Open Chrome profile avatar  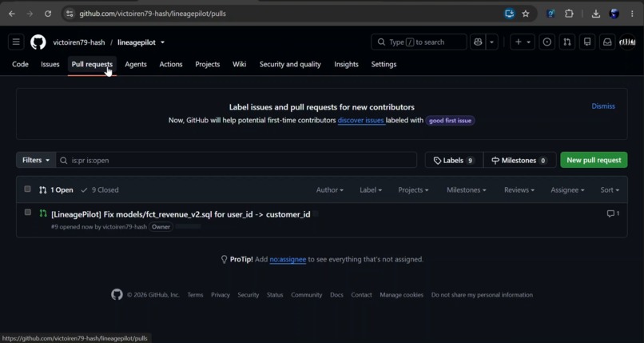pos(614,14)
